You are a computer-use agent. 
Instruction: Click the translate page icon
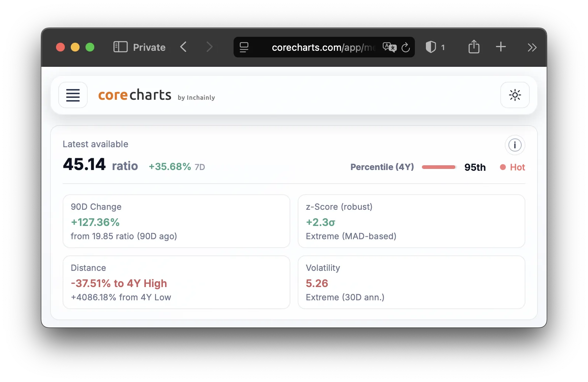coord(389,47)
